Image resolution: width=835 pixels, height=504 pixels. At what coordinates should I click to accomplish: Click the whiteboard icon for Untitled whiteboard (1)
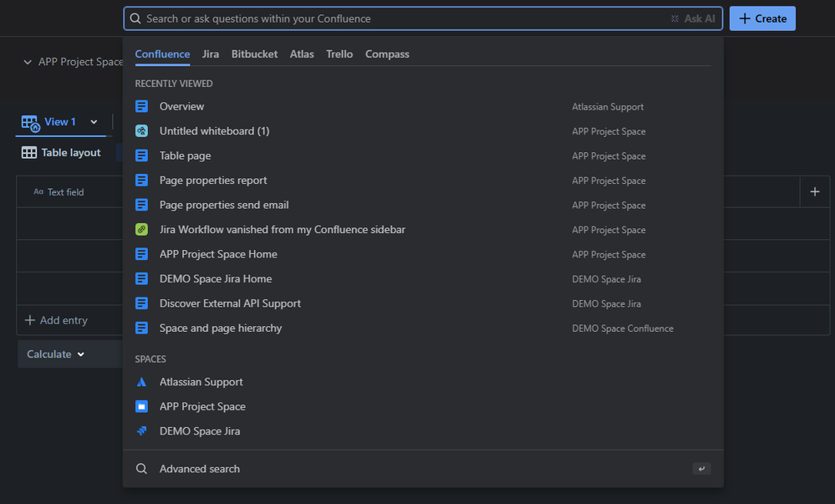click(x=141, y=131)
